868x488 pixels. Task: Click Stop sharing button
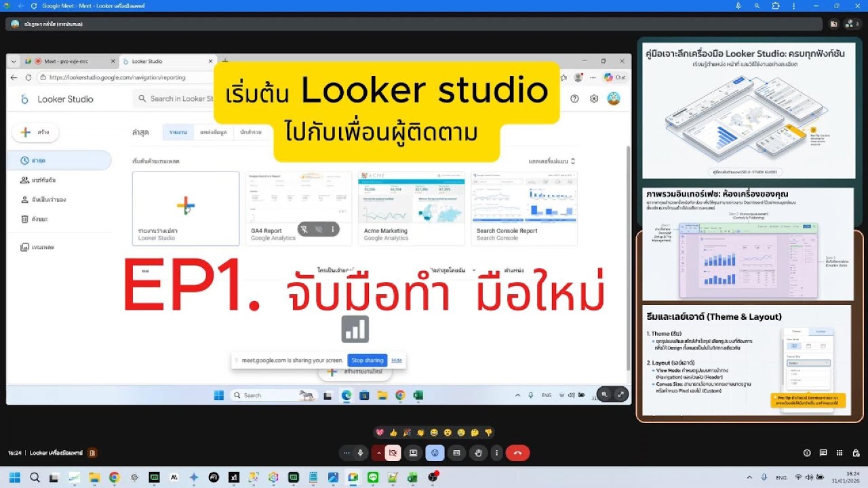(367, 361)
